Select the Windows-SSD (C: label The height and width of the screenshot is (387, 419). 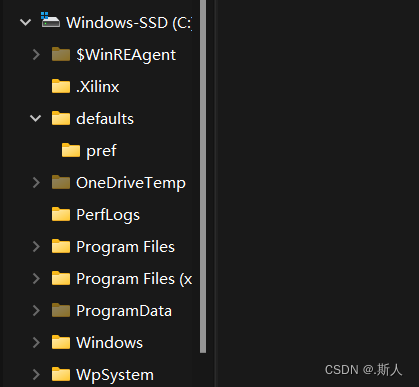click(129, 23)
